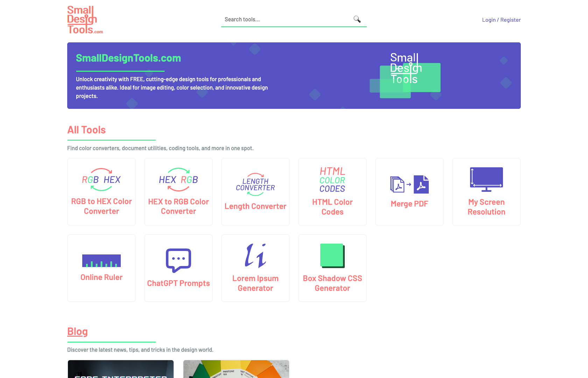Viewport: 588px width, 378px height.
Task: Select the My Screen Resolution monitor icon
Action: (486, 179)
